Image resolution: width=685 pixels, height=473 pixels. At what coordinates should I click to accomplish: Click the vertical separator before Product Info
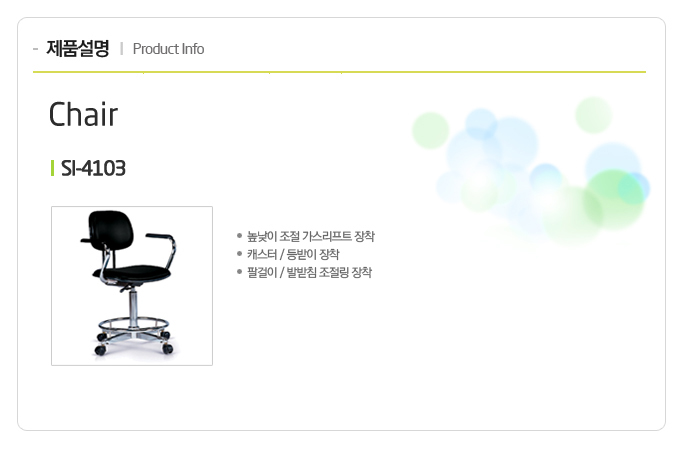(x=121, y=48)
